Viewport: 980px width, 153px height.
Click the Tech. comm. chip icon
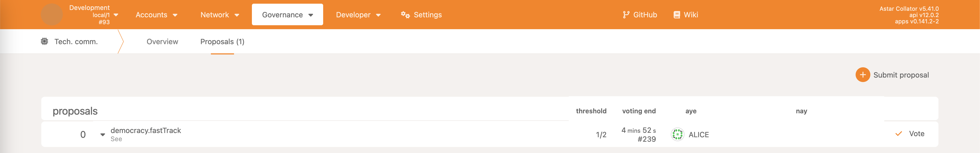44,42
